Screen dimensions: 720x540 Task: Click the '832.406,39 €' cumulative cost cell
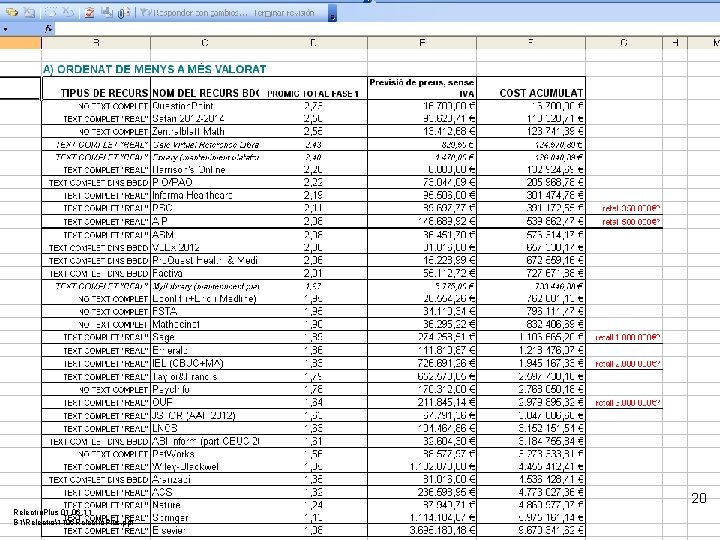point(531,324)
